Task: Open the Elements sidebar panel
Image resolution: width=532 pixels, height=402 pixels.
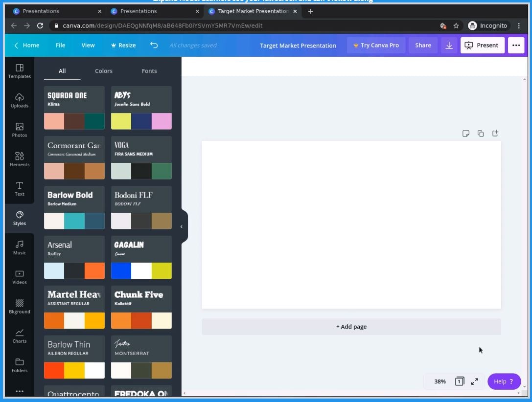Action: click(20, 159)
